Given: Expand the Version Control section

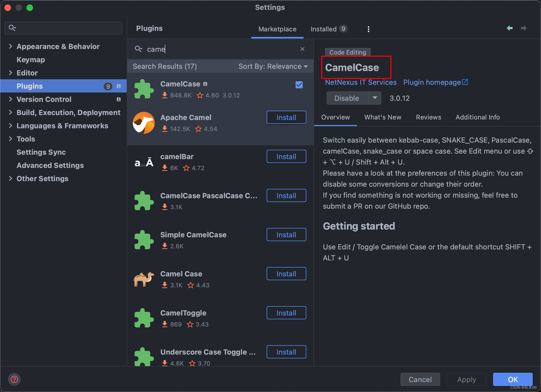Looking at the screenshot, I should (x=11, y=99).
